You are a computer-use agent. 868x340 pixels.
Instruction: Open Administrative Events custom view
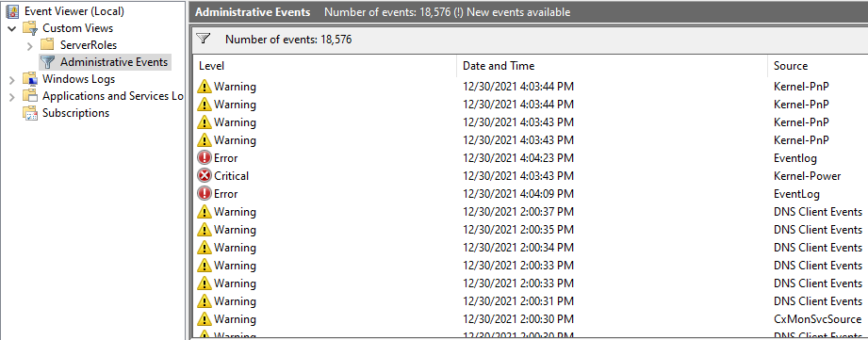pos(114,62)
